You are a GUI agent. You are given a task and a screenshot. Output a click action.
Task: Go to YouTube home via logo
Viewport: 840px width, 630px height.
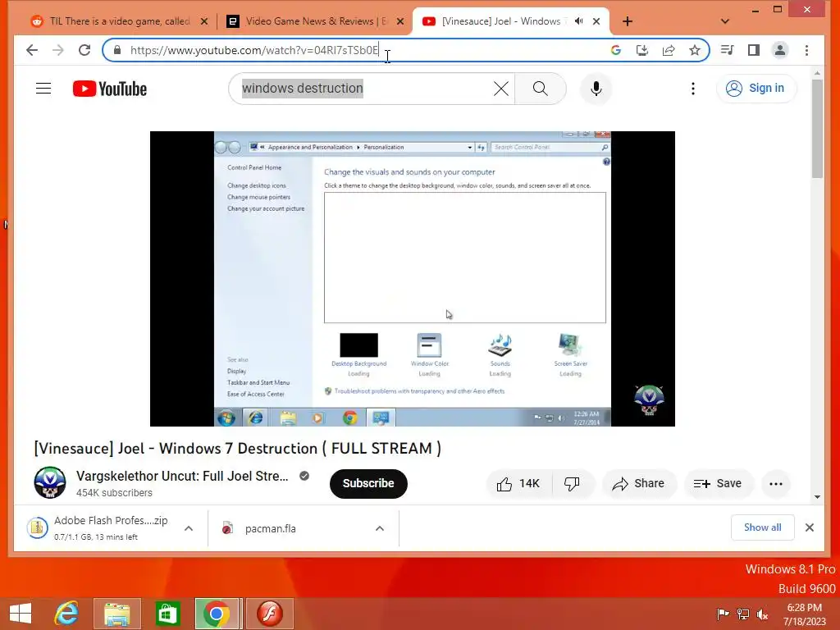pyautogui.click(x=110, y=89)
